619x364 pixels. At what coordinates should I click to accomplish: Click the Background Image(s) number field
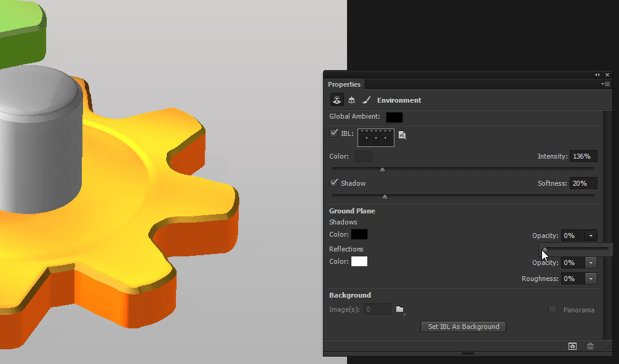(377, 309)
